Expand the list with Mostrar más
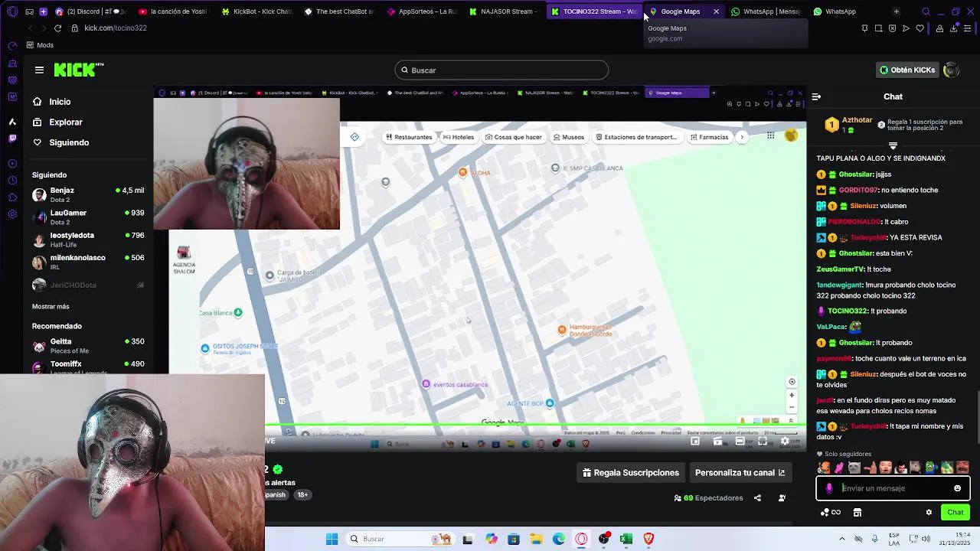This screenshot has height=551, width=980. pyautogui.click(x=51, y=306)
